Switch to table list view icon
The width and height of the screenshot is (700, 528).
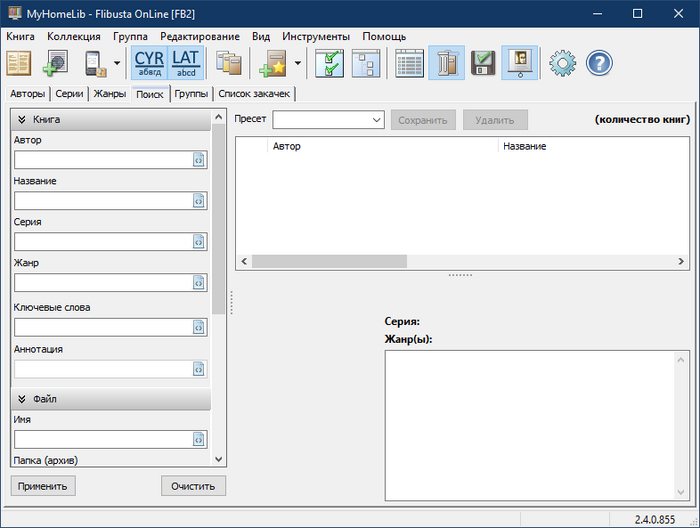coord(409,63)
